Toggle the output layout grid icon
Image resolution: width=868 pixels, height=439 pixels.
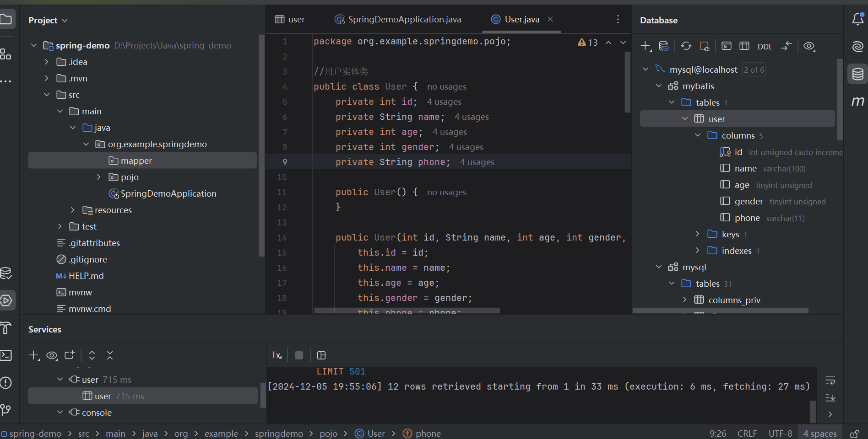(321, 355)
